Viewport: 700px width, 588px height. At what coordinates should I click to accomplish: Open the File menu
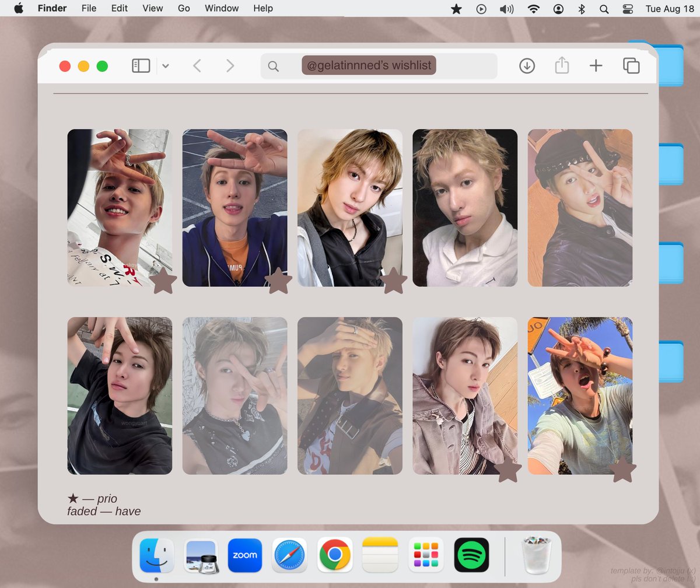tap(89, 8)
